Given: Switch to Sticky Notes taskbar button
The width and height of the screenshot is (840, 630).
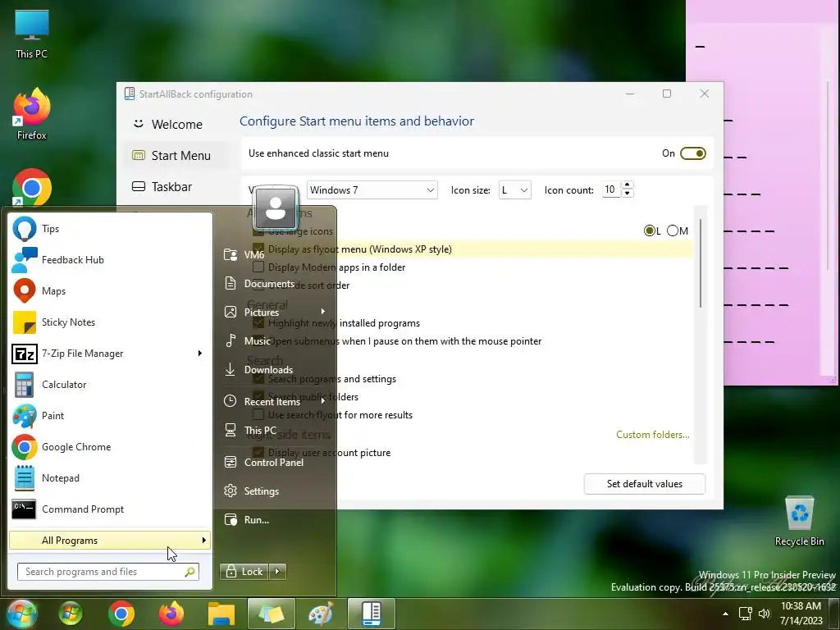Looking at the screenshot, I should pos(271,614).
